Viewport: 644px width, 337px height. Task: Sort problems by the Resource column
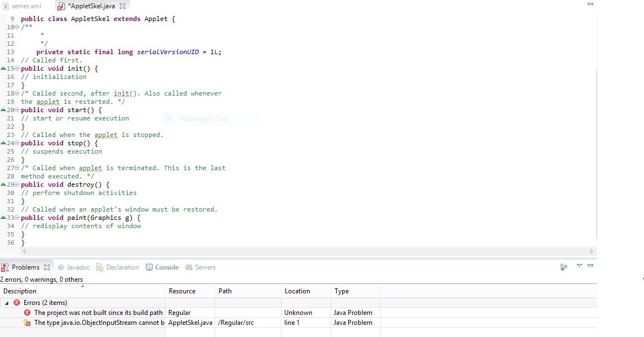click(190, 291)
